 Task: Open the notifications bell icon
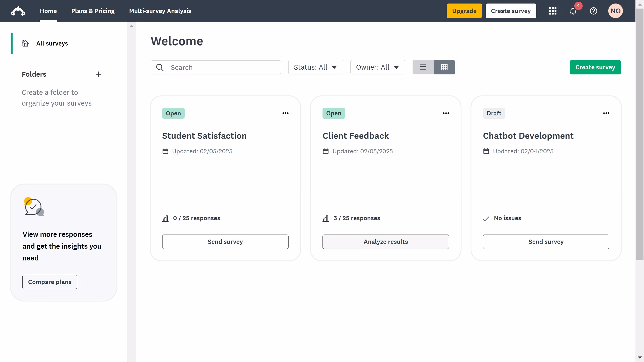(573, 11)
